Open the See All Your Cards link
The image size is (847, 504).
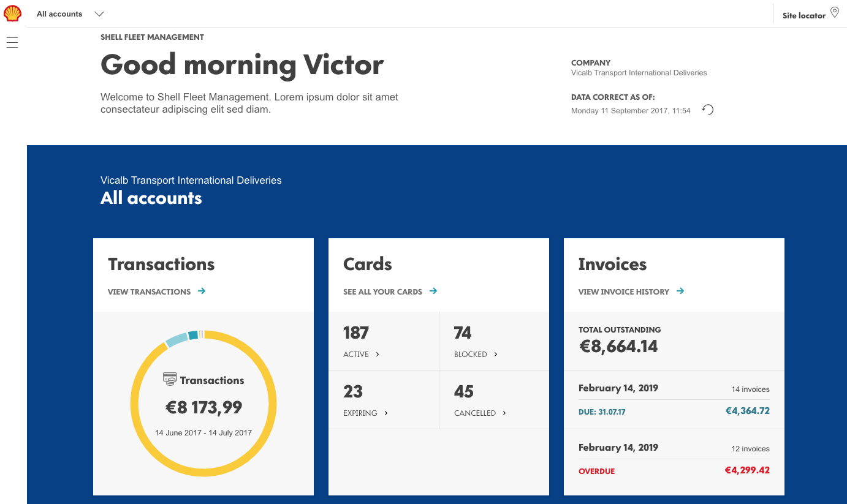[x=382, y=291]
